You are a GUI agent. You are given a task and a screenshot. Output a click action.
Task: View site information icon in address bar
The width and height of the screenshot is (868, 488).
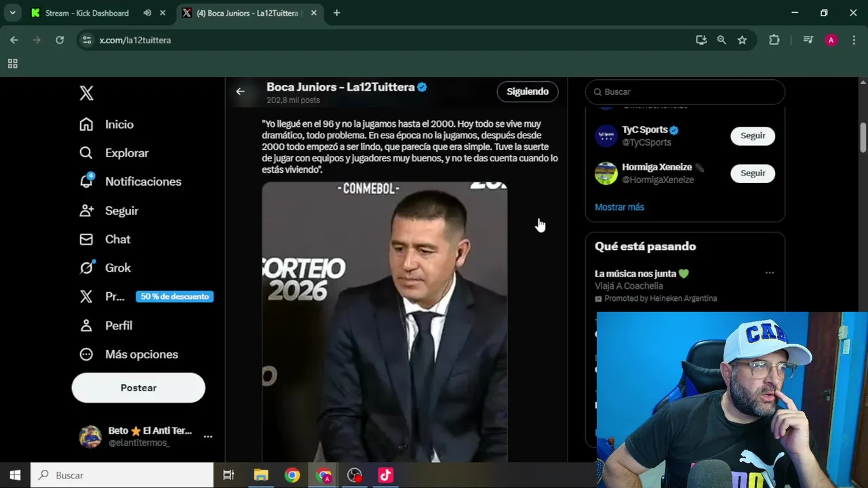pyautogui.click(x=86, y=40)
